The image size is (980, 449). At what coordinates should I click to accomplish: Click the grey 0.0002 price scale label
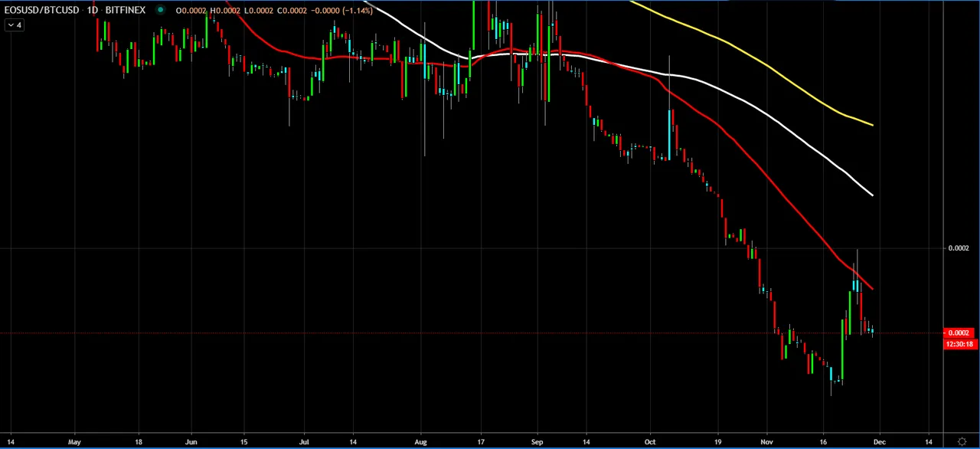point(959,248)
